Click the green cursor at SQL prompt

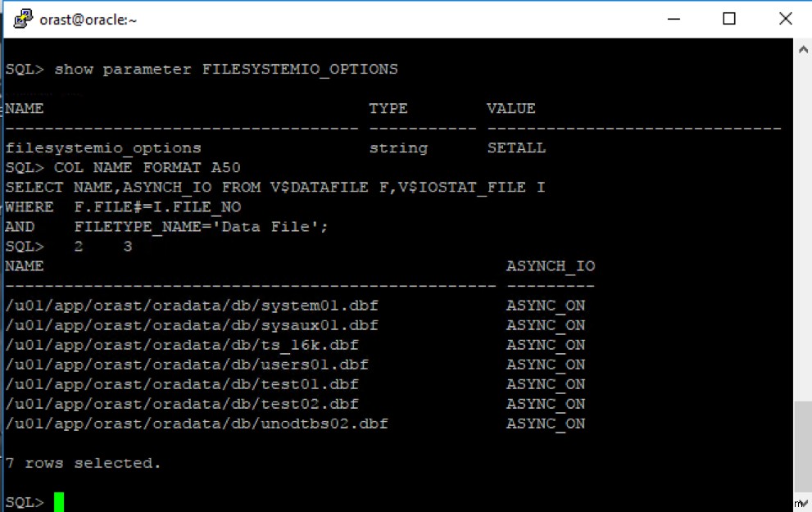point(59,502)
